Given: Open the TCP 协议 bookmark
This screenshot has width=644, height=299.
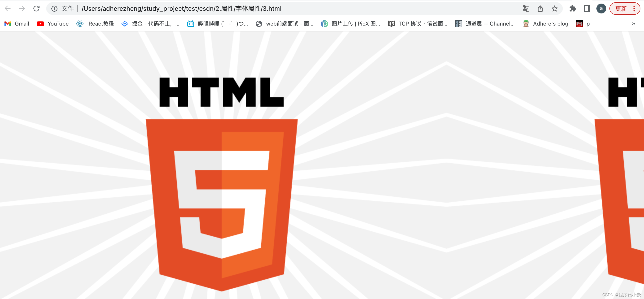Looking at the screenshot, I should click(x=418, y=24).
